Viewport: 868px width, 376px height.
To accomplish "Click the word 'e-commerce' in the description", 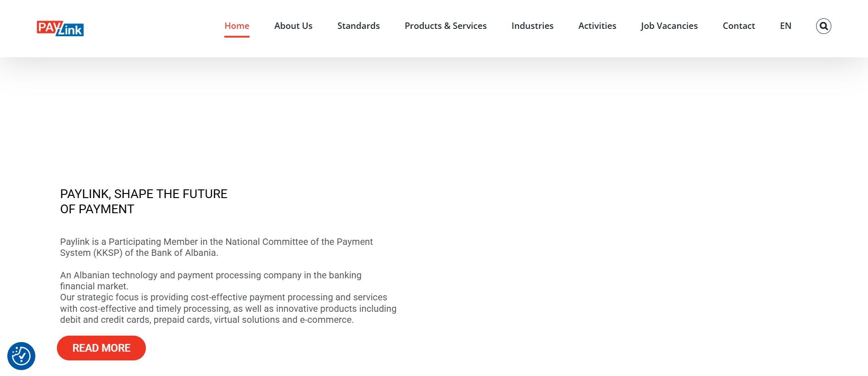I will (x=326, y=320).
